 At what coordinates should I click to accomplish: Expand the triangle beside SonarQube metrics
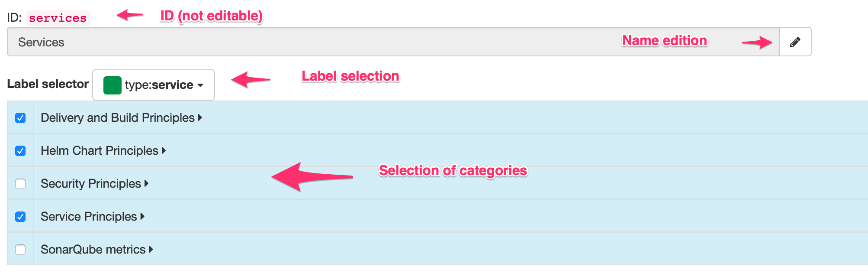pyautogui.click(x=151, y=249)
